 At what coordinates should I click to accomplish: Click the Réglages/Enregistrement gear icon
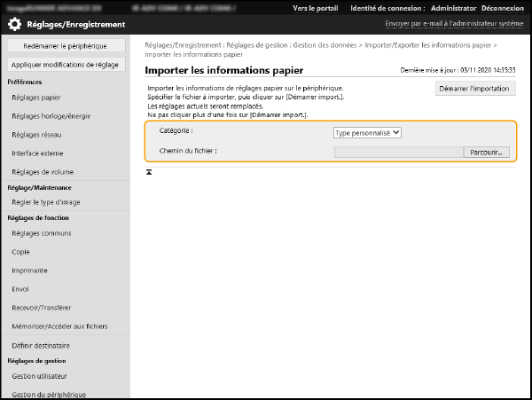[15, 24]
